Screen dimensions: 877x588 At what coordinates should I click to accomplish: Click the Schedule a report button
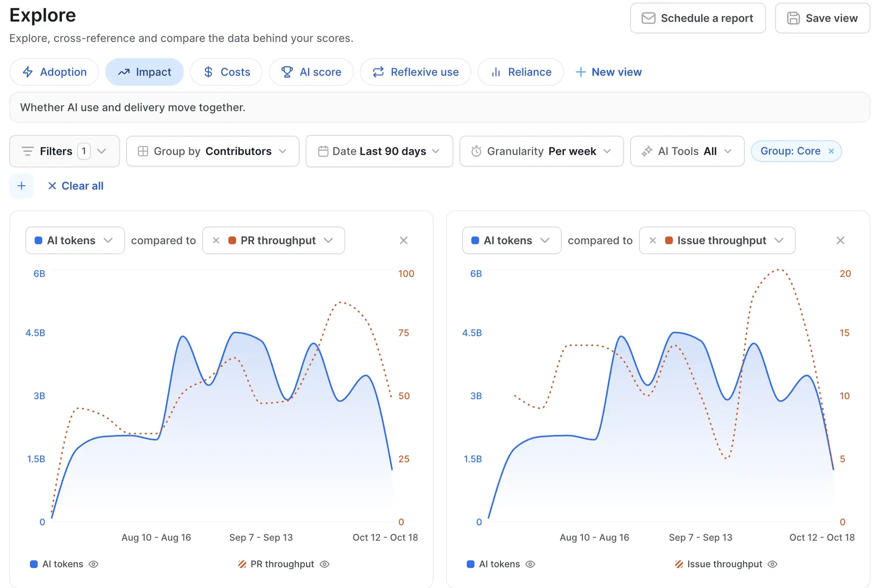(x=698, y=18)
